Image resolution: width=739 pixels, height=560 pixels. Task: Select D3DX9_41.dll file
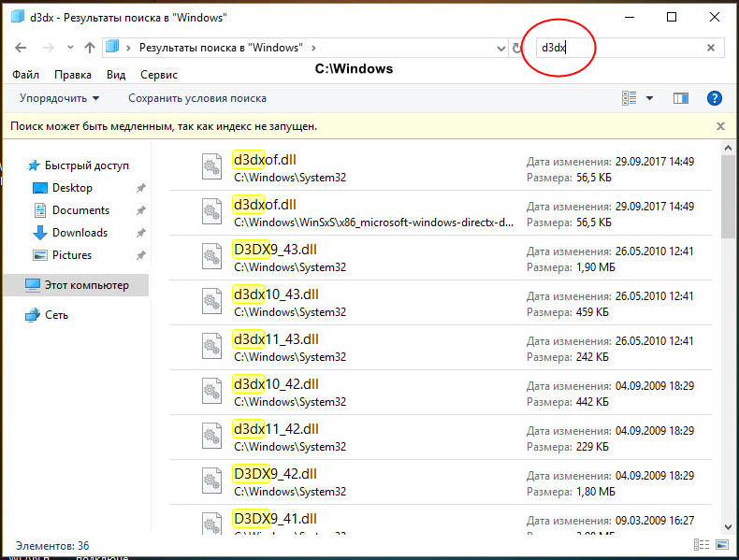coord(441,520)
